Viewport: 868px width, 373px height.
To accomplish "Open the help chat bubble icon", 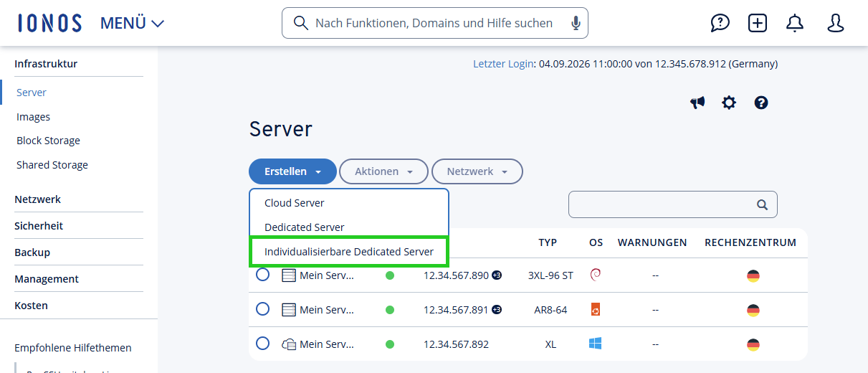I will coord(720,23).
